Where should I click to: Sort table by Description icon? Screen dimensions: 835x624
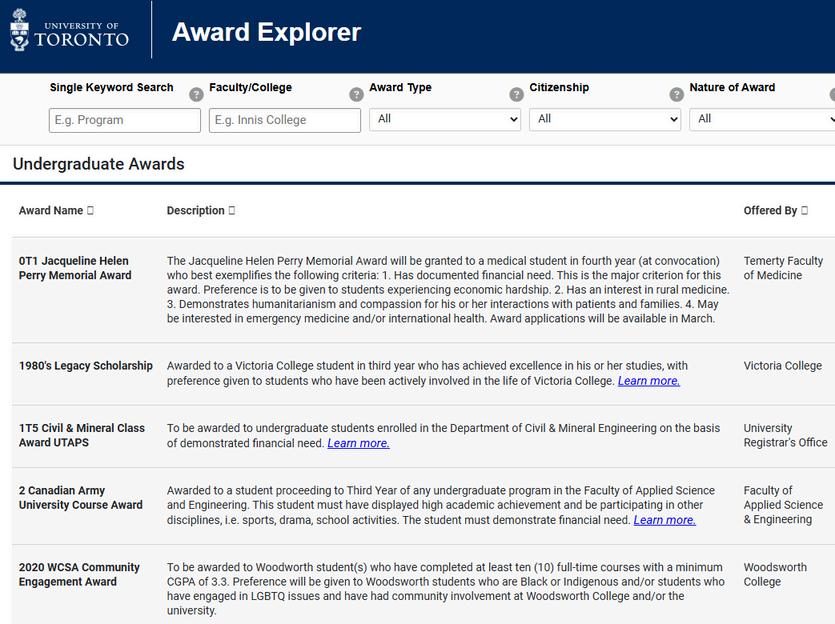(x=232, y=210)
